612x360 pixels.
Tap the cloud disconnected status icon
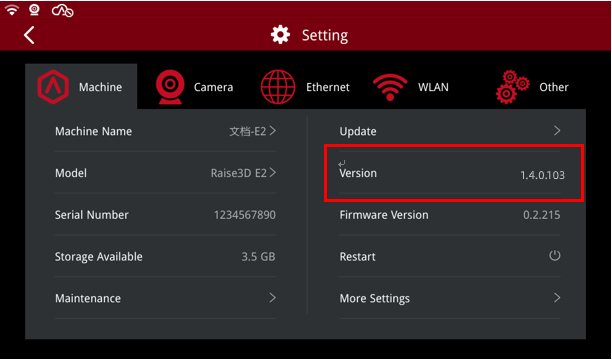point(62,11)
